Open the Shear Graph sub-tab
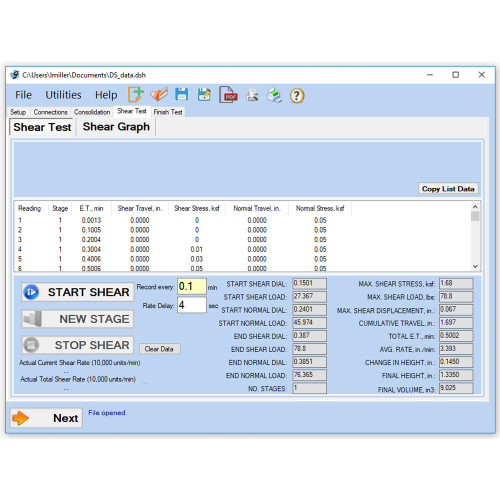Image resolution: width=500 pixels, height=500 pixels. click(116, 127)
